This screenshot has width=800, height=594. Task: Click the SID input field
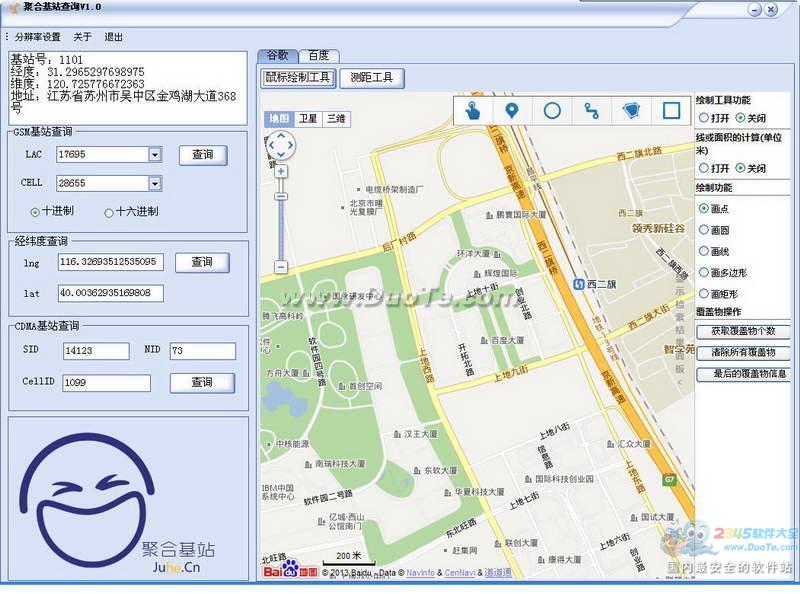click(x=96, y=351)
